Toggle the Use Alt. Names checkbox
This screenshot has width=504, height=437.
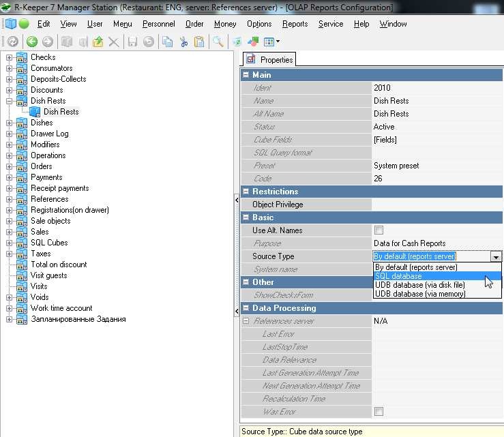click(x=379, y=230)
